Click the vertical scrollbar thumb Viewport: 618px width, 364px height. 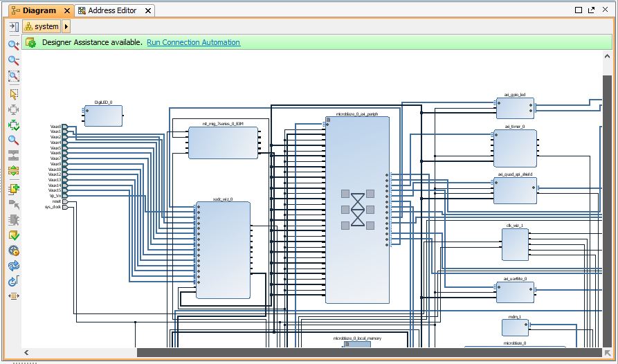click(607, 211)
